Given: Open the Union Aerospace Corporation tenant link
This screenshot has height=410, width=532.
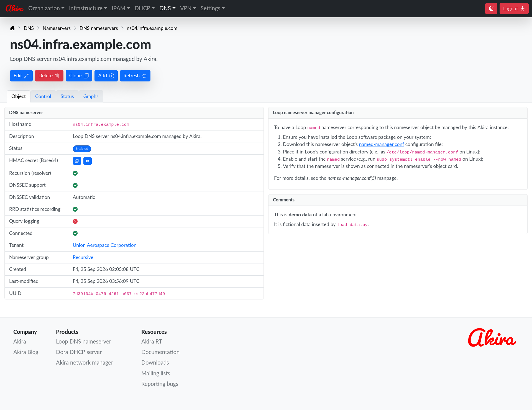Looking at the screenshot, I should (x=104, y=245).
